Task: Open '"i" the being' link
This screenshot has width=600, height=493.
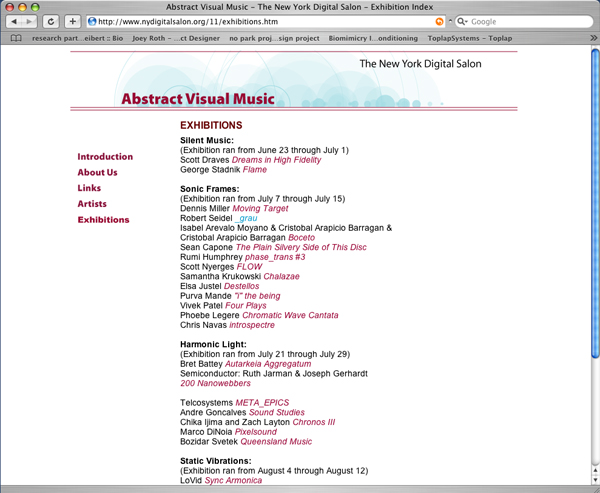Action: pyautogui.click(x=257, y=296)
